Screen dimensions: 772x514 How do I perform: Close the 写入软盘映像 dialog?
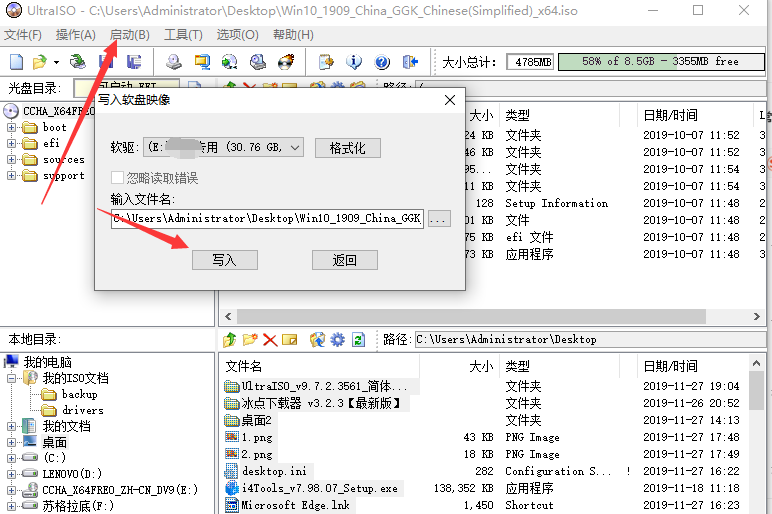pos(450,100)
